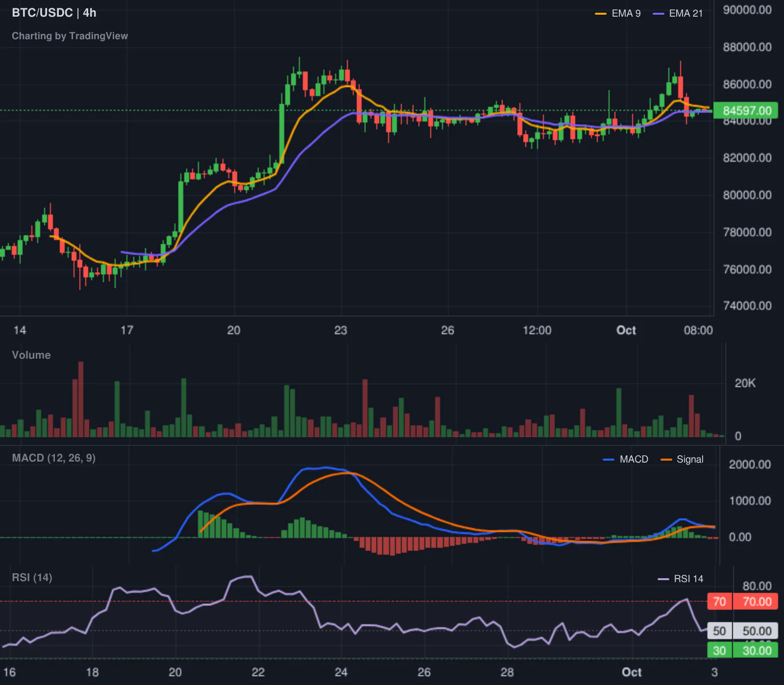Click the 80000.00 price axis label
The height and width of the screenshot is (685, 784).
747,195
